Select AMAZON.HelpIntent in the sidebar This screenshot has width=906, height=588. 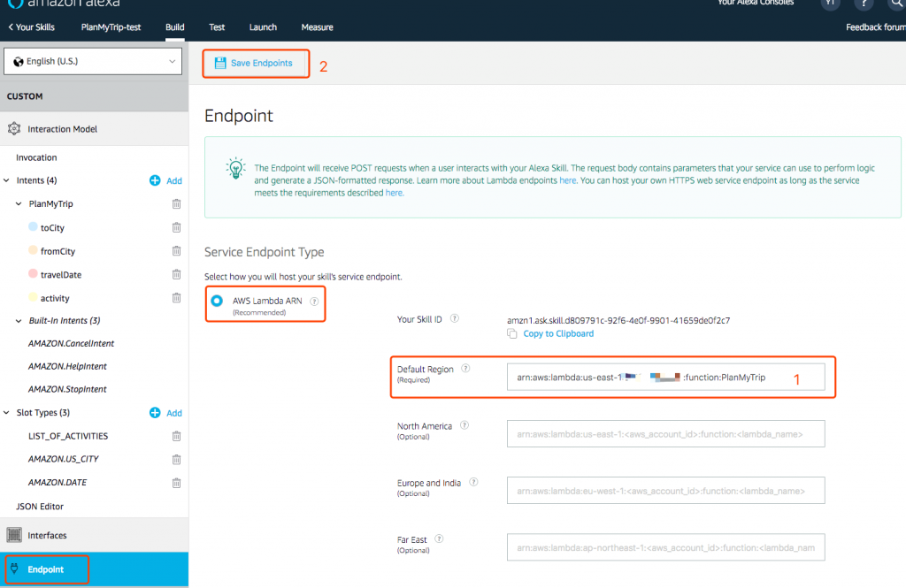(67, 366)
